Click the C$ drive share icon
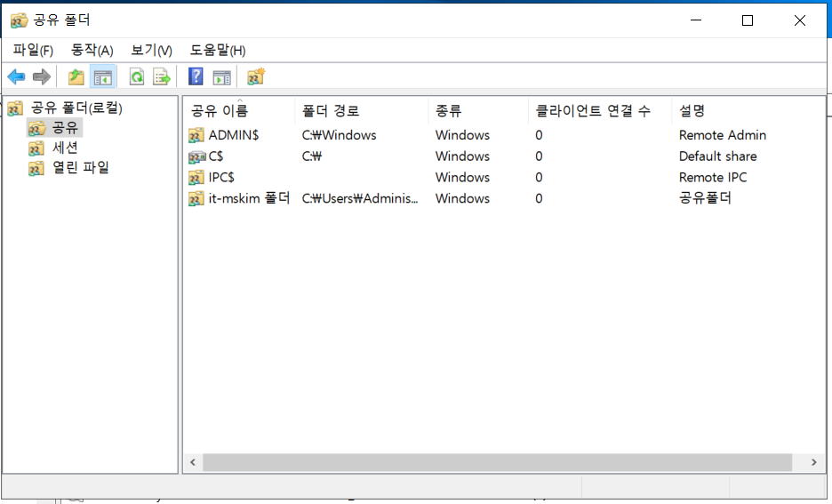Viewport: 832px width, 504px height. coord(196,156)
